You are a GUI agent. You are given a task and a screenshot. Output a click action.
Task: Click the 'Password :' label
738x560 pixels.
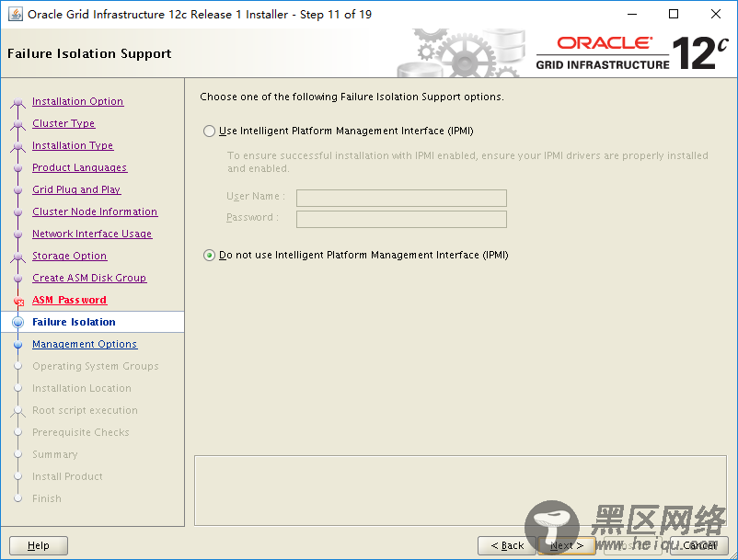tap(252, 217)
